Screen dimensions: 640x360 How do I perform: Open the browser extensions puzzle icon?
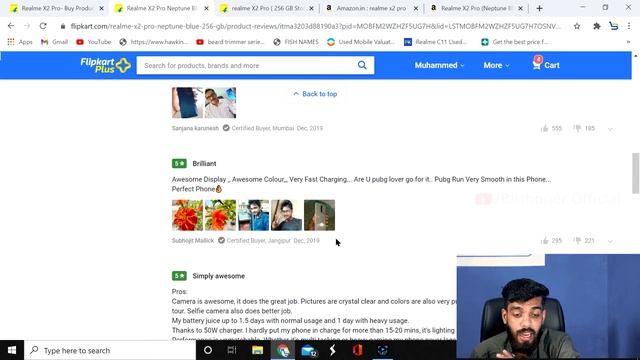click(597, 26)
